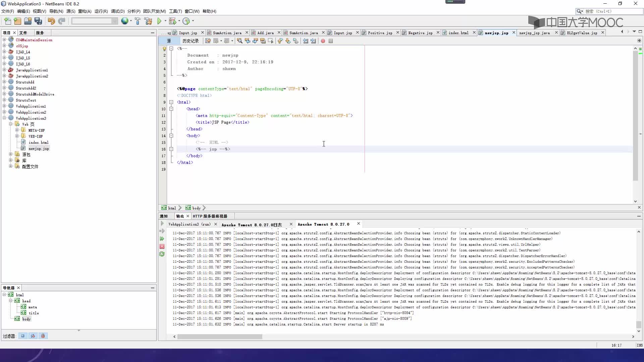Open the 文件(F) menu
The height and width of the screenshot is (362, 644).
(8, 11)
